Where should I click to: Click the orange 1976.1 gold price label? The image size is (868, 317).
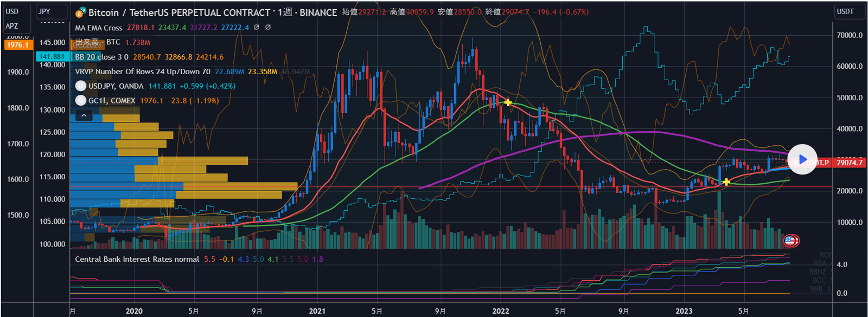click(17, 45)
